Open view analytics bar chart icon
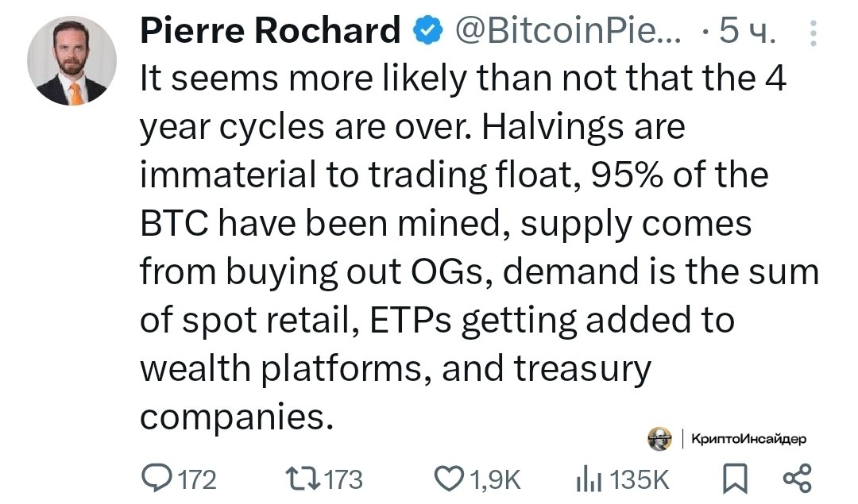The image size is (858, 504). [589, 479]
